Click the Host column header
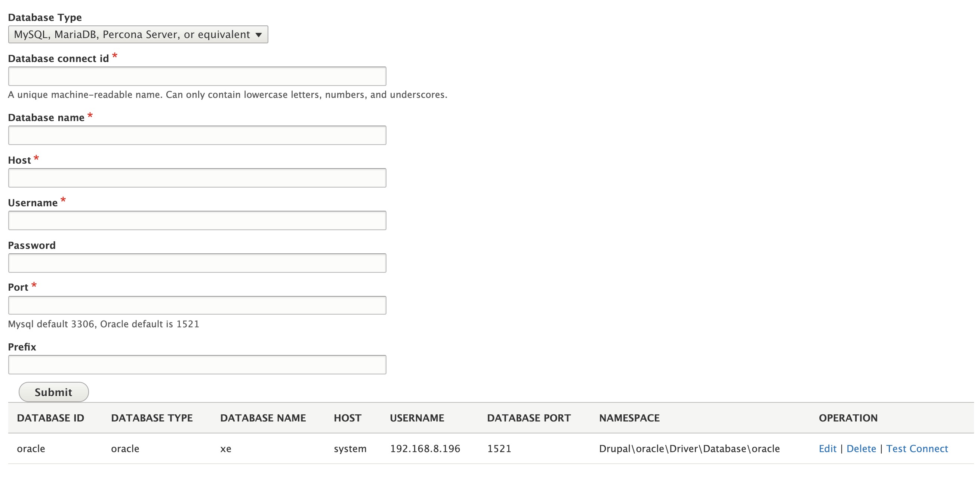This screenshot has width=980, height=485. (x=347, y=418)
